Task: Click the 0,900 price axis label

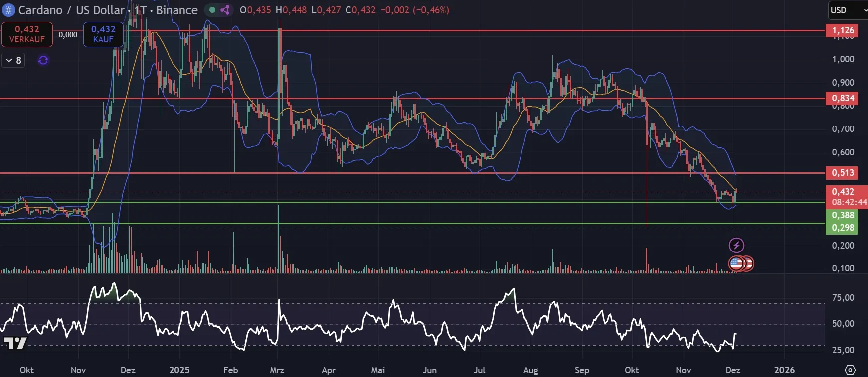Action: click(x=843, y=83)
